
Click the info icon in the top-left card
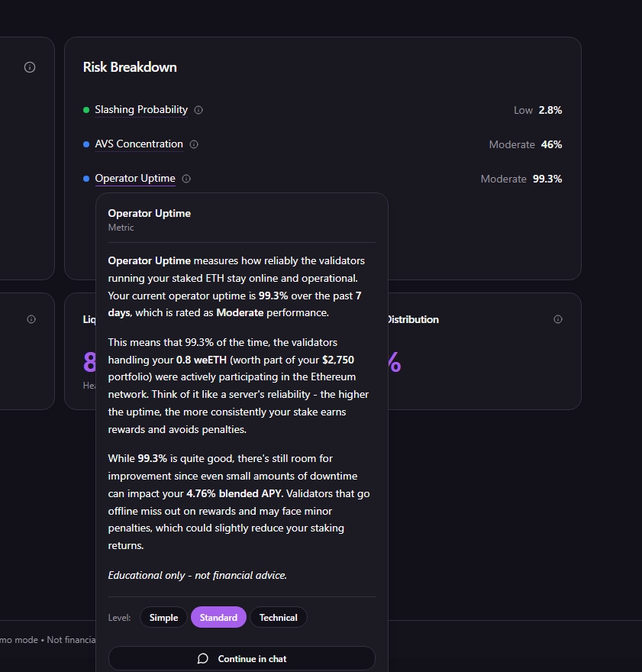[30, 67]
